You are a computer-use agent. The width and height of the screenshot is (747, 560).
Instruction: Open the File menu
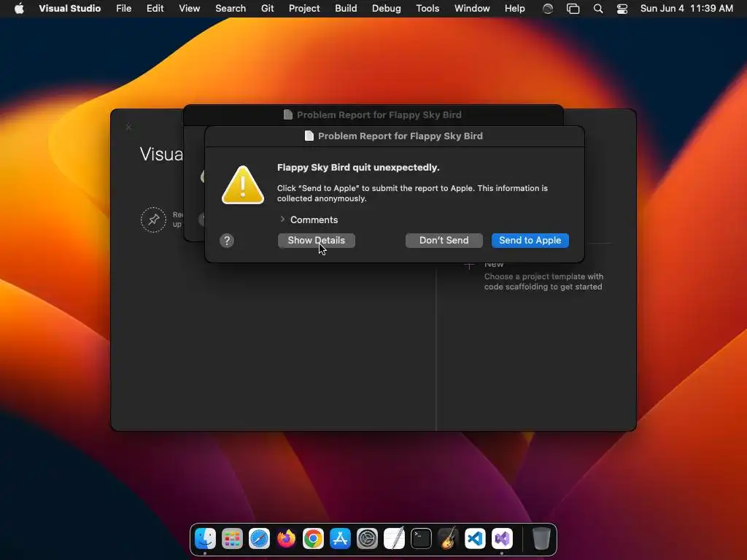click(124, 9)
